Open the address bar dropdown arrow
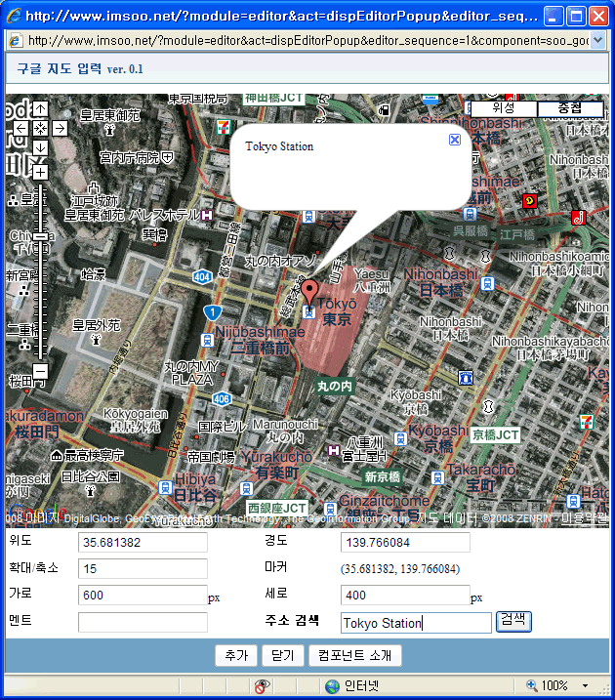615x700 pixels. 598,41
